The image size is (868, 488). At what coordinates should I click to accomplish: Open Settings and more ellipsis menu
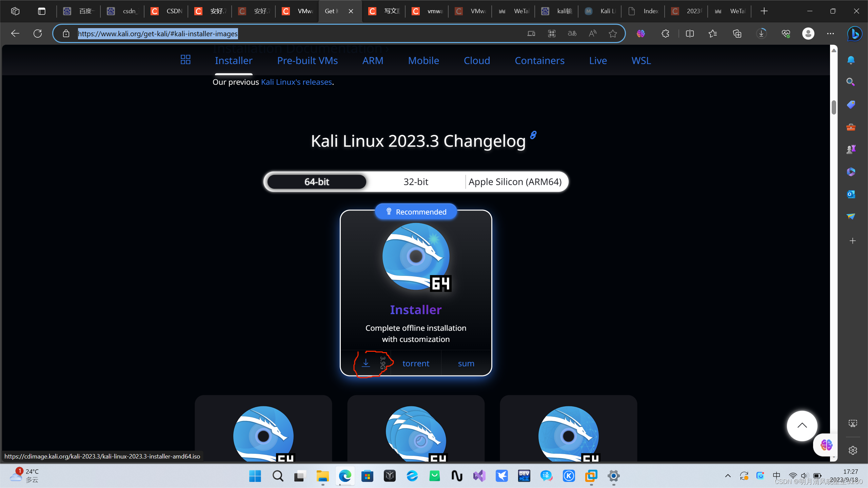[830, 33]
